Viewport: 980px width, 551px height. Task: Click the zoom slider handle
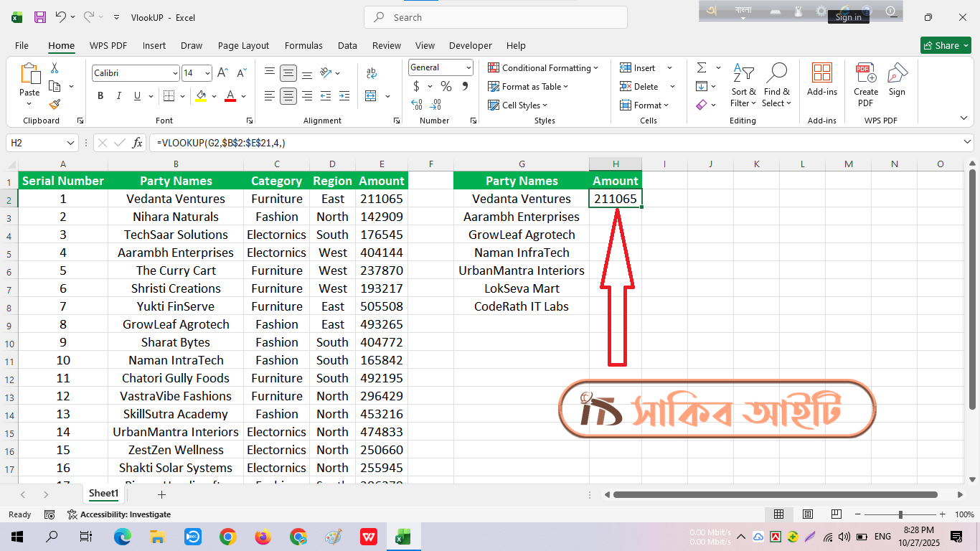point(900,514)
